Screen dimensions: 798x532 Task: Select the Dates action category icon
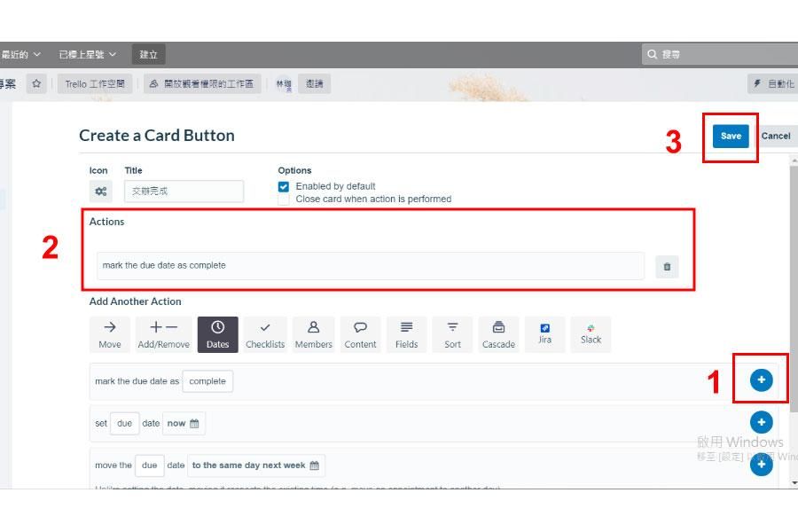218,334
